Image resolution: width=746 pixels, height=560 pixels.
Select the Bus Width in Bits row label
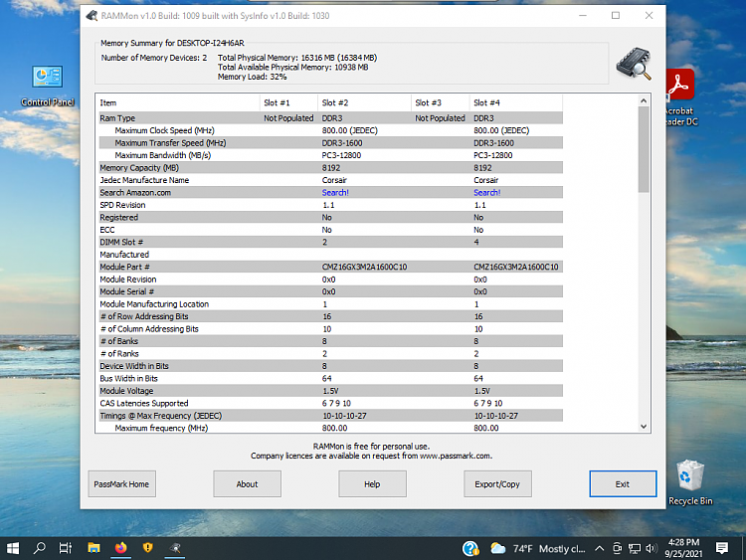point(128,379)
